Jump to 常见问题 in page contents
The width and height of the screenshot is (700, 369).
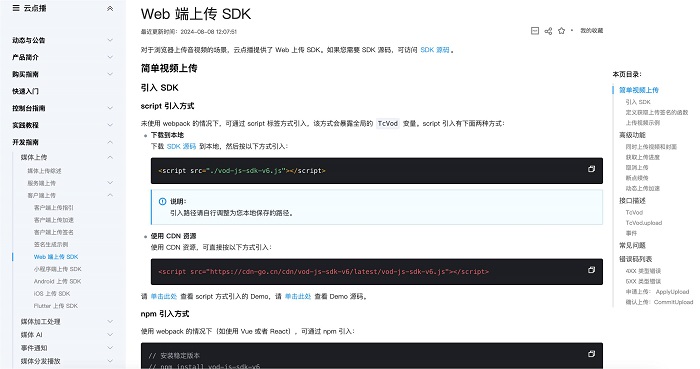tap(632, 245)
